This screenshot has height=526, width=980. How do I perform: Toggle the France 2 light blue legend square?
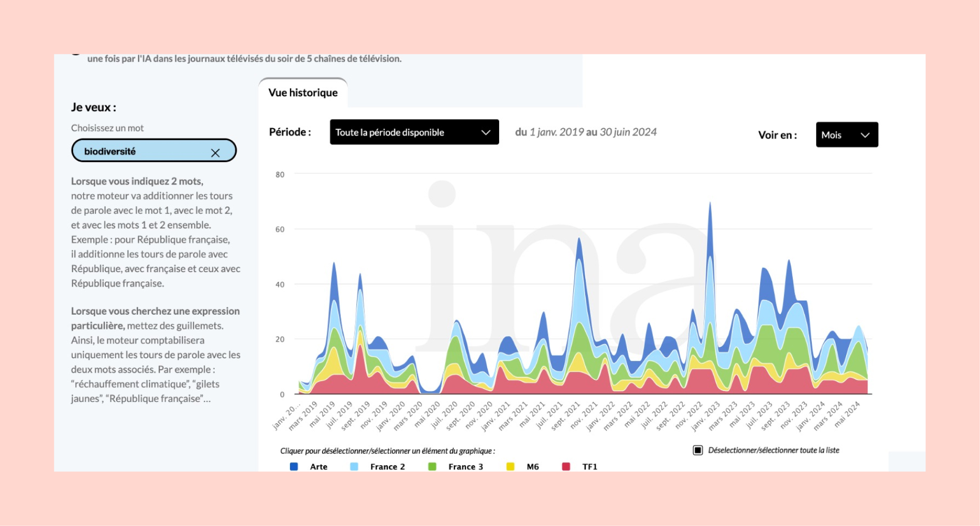point(354,467)
